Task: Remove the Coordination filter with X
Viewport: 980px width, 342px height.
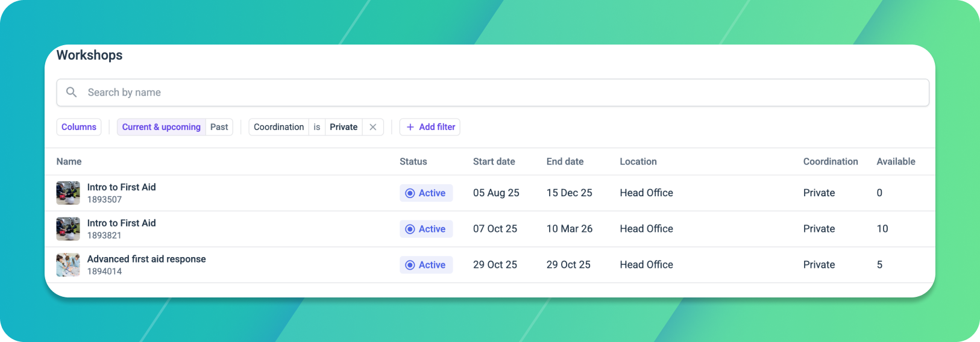Action: pyautogui.click(x=373, y=127)
